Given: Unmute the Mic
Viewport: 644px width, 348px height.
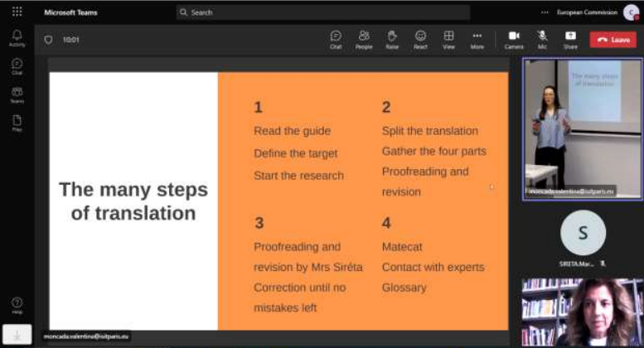Looking at the screenshot, I should 542,38.
